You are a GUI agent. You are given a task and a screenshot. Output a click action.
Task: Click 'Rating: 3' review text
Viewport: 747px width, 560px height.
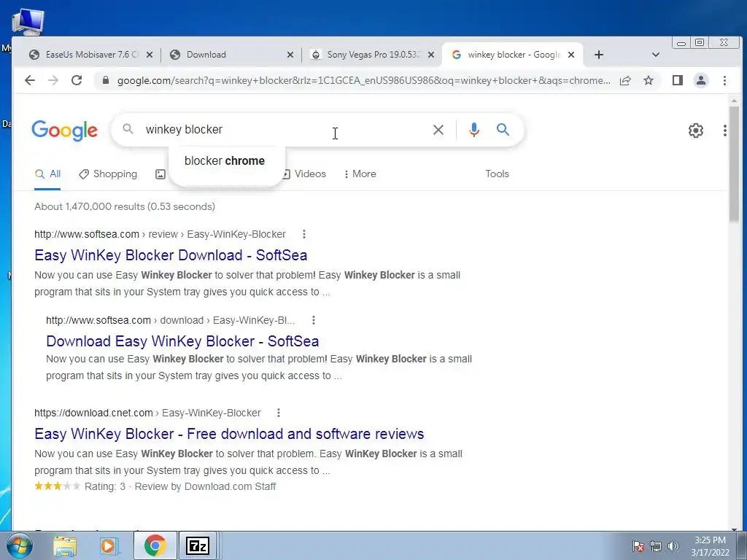point(105,486)
